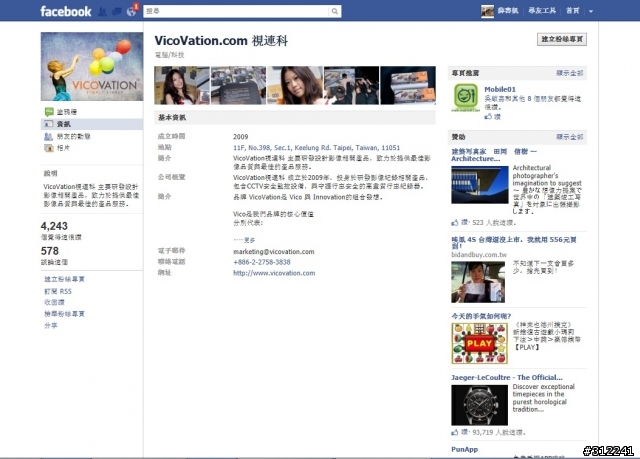Click the 4,243 likes count

pyautogui.click(x=54, y=226)
